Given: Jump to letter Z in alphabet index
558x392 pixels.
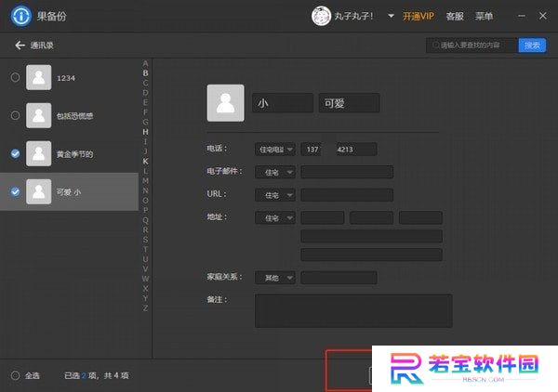Looking at the screenshot, I should click(x=145, y=308).
